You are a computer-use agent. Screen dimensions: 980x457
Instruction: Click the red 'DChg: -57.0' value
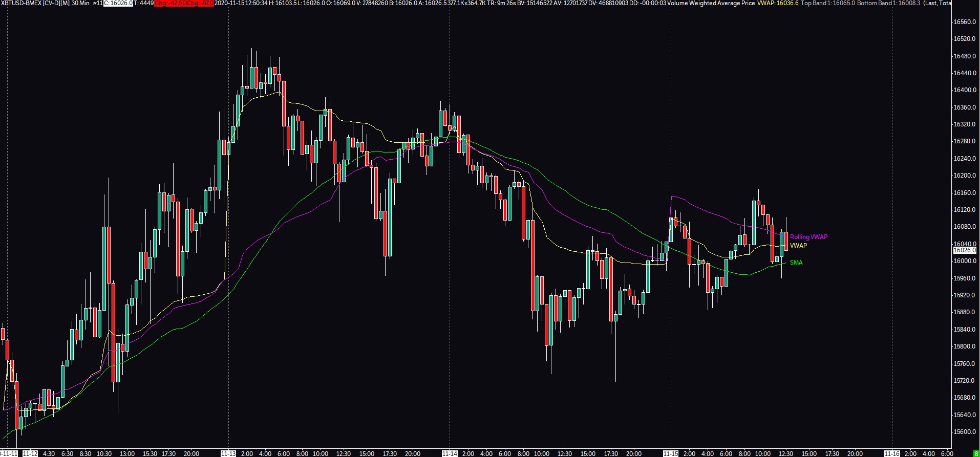point(198,3)
